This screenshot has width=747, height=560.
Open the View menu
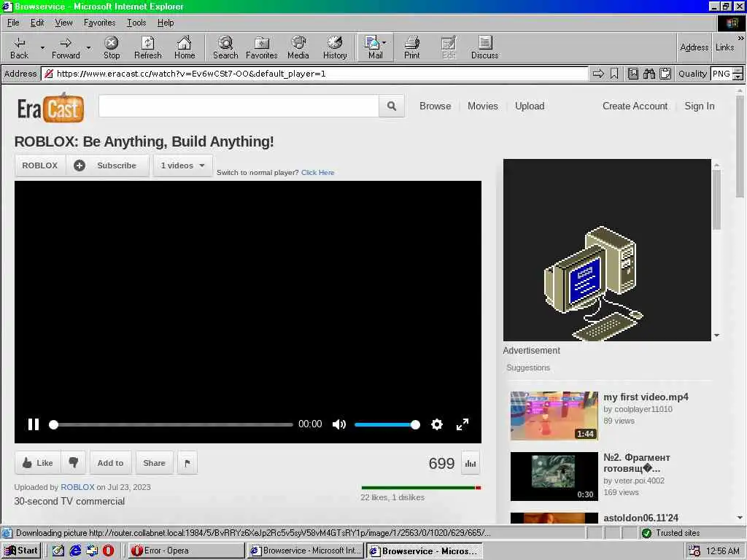pos(63,23)
